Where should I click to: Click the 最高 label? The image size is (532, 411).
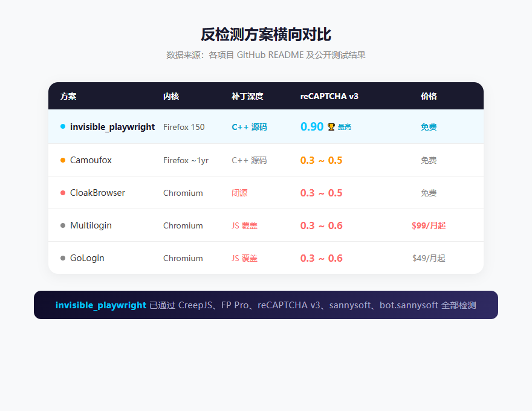(345, 127)
